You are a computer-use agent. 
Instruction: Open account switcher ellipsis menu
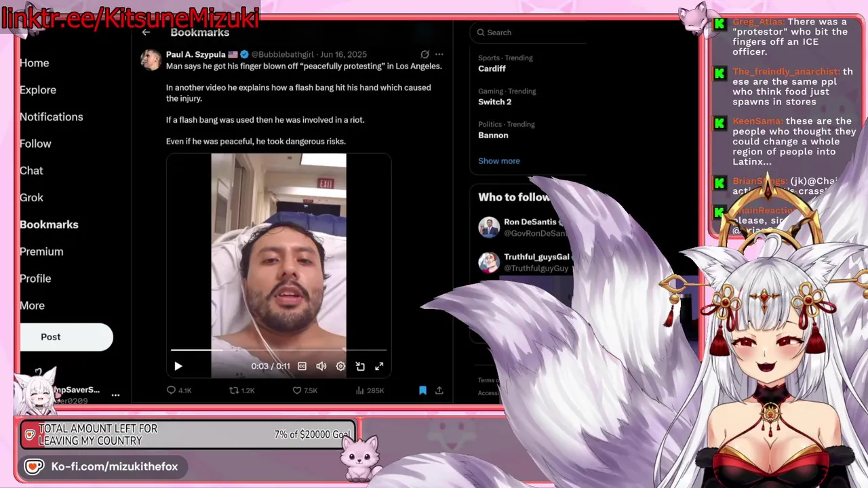click(x=115, y=394)
